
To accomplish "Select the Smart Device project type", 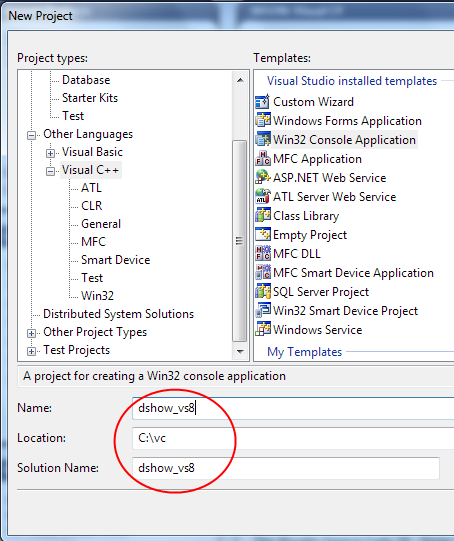I will pyautogui.click(x=115, y=260).
